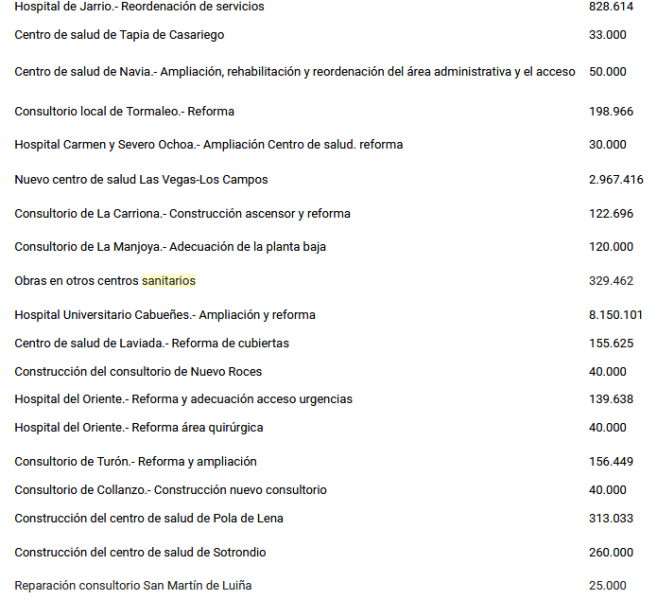The height and width of the screenshot is (600, 657).
Task: Select the amount 120.000
Action: click(611, 247)
